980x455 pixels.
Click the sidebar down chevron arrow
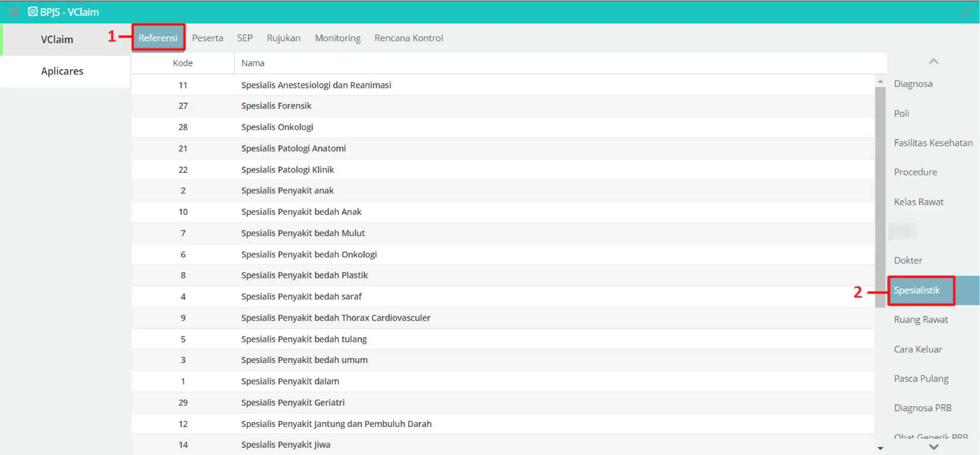[x=934, y=447]
